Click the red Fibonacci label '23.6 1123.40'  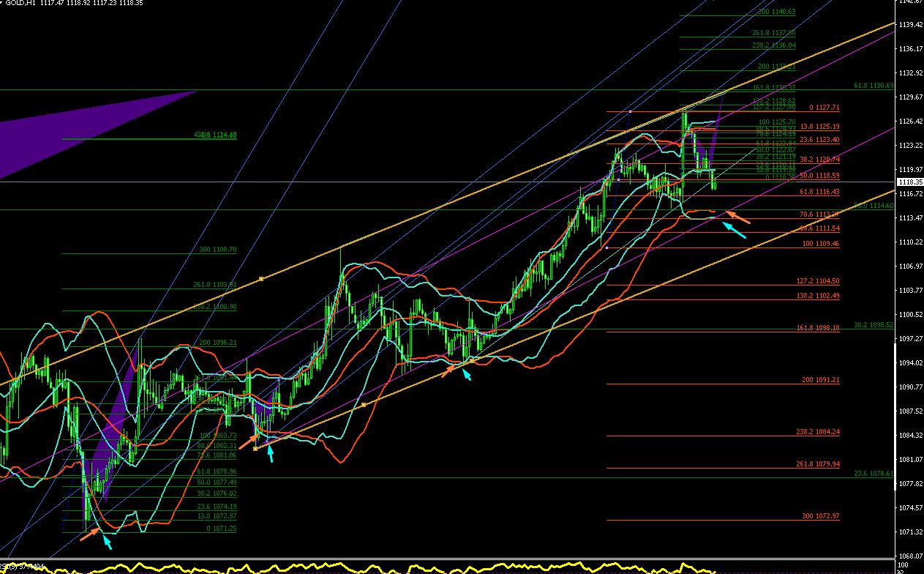click(x=819, y=140)
